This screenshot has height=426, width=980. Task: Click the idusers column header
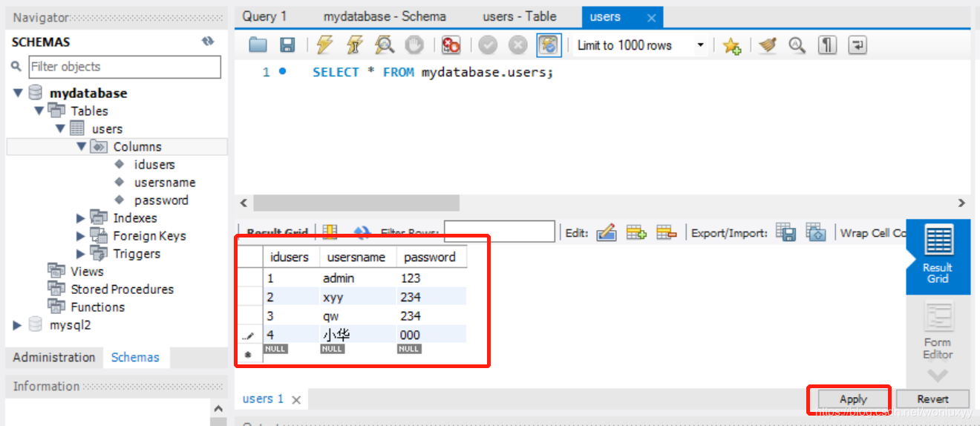[x=290, y=257]
